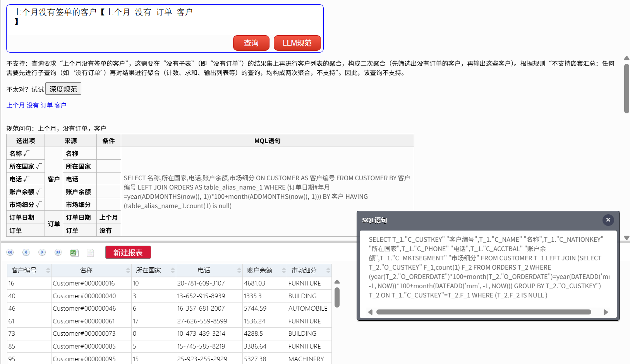Click the results table vertical scrollbar thumb
The image size is (630, 364).
(x=337, y=297)
